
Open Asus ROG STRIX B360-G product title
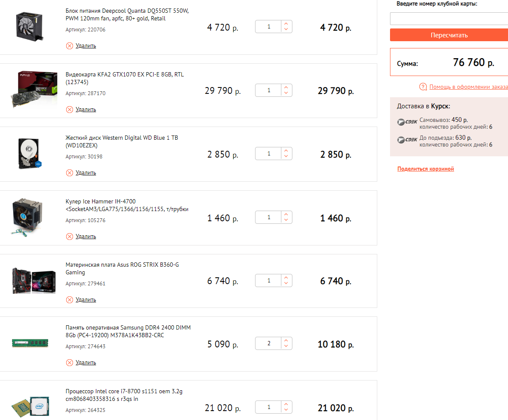(122, 268)
